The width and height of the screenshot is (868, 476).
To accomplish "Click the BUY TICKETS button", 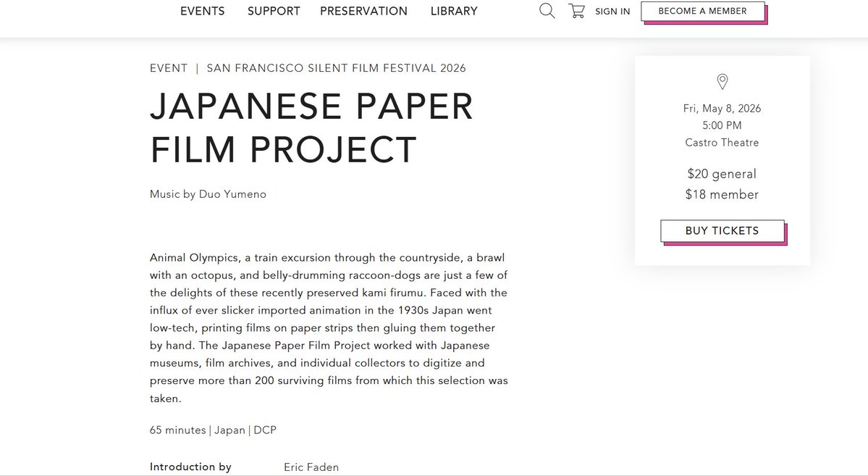I will pyautogui.click(x=722, y=230).
